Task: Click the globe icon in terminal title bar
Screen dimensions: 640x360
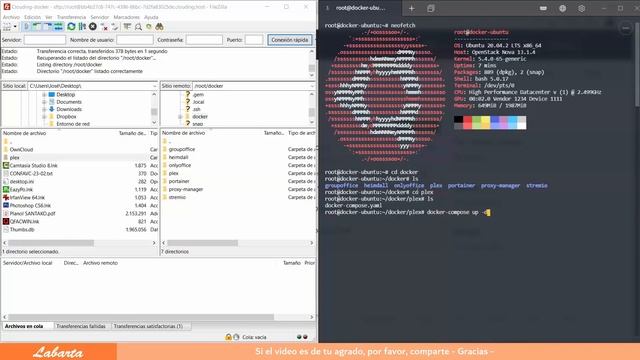Action: (562, 8)
